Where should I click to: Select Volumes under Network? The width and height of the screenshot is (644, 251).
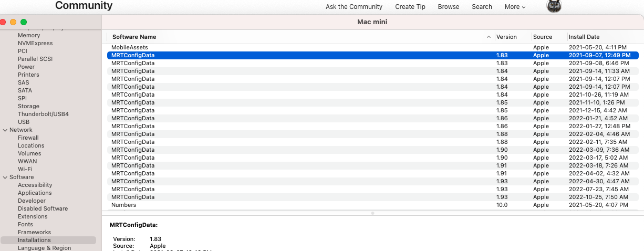pyautogui.click(x=29, y=153)
